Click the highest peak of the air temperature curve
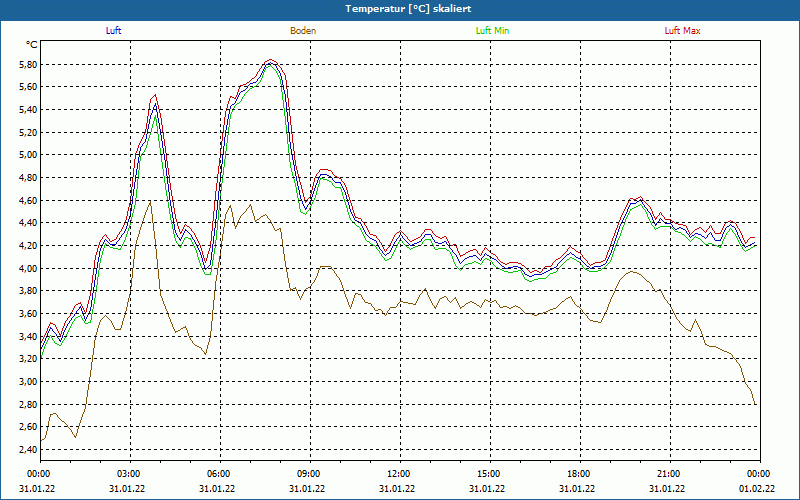 (270, 62)
